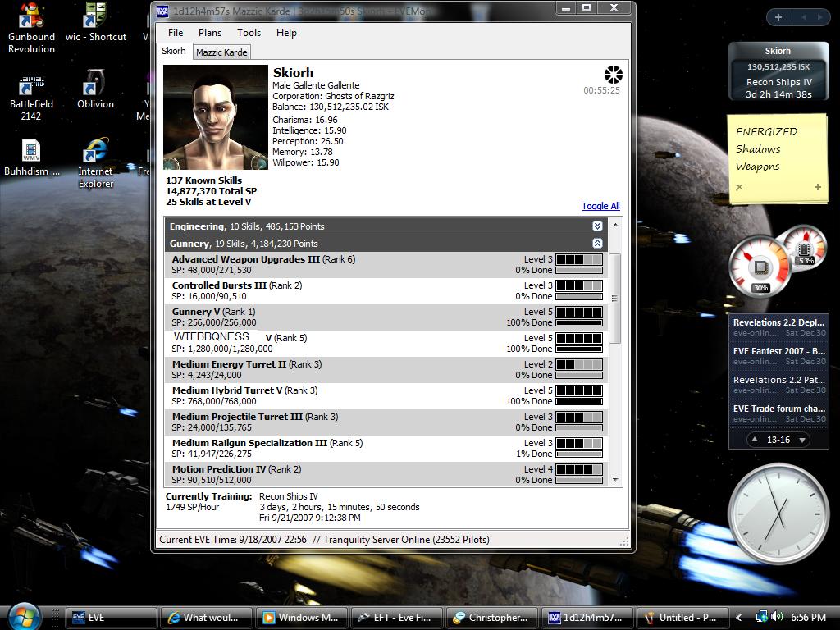Collapse the Gunnery skill group
The image size is (840, 630).
pos(597,243)
